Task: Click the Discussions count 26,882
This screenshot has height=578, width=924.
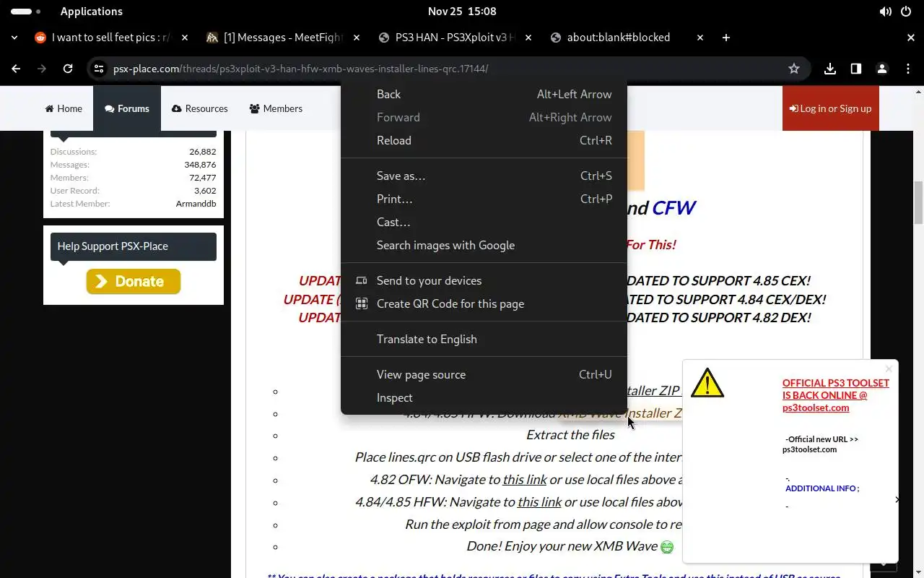Action: click(203, 152)
